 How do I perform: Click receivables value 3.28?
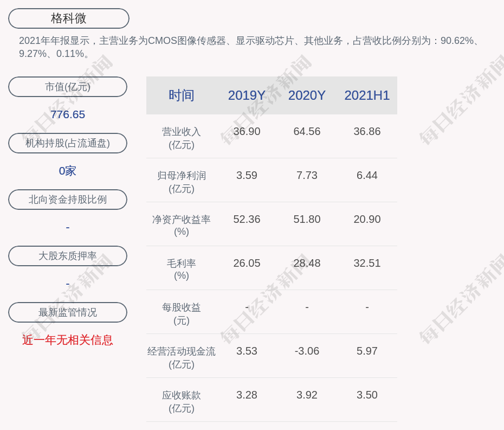(x=247, y=395)
